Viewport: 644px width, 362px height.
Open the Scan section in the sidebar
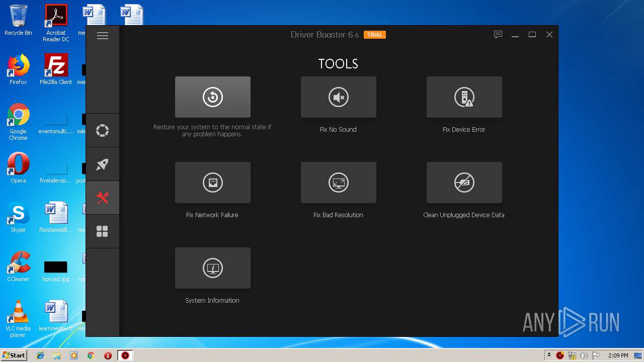(x=103, y=131)
